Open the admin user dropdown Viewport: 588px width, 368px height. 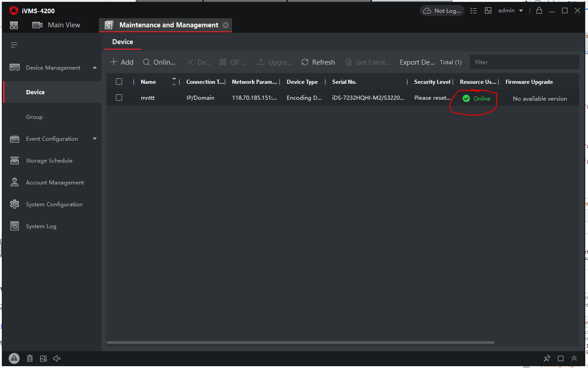click(x=510, y=10)
